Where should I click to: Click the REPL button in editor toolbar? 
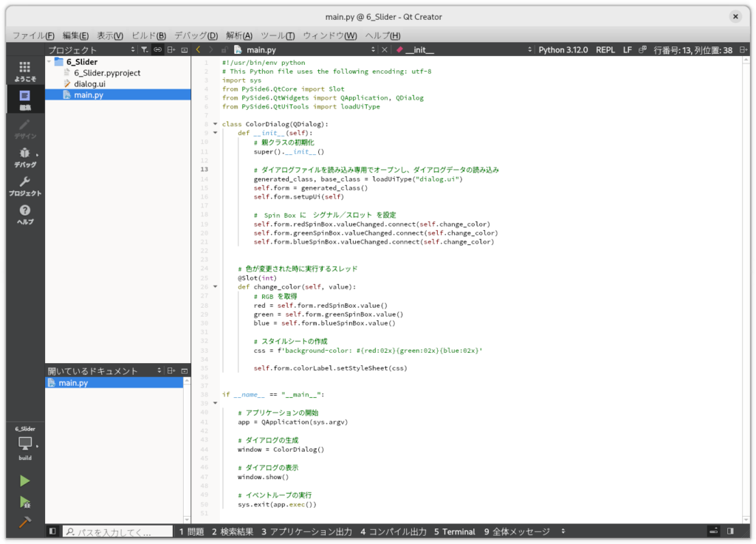(605, 49)
